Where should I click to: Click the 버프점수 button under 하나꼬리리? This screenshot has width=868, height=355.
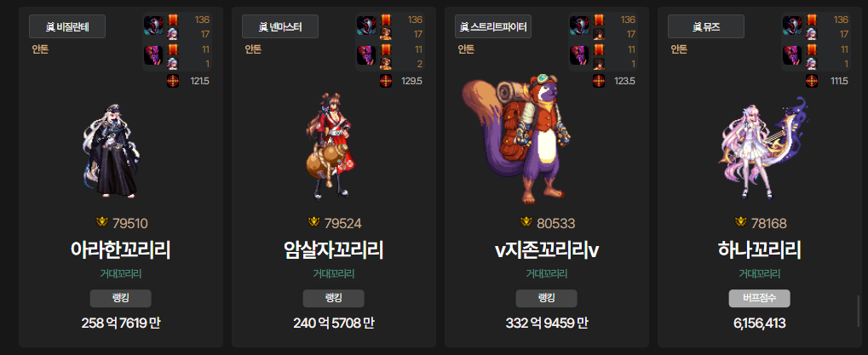click(x=759, y=299)
